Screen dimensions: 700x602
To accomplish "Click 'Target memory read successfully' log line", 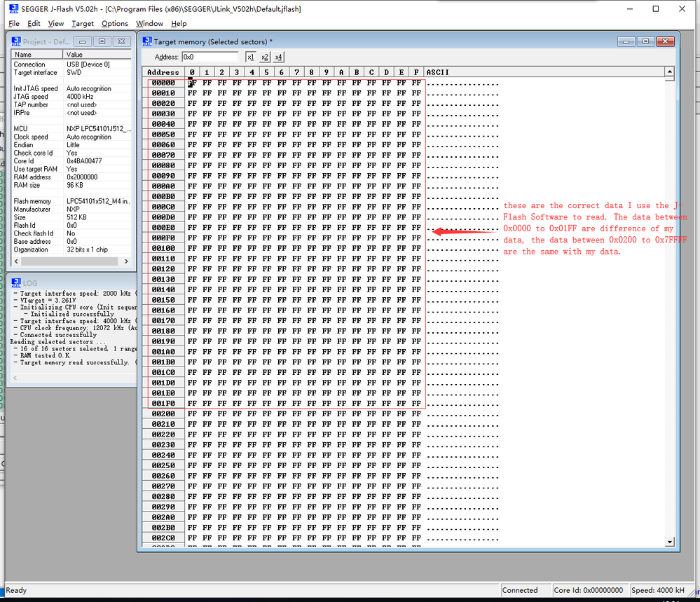I will coord(74,362).
